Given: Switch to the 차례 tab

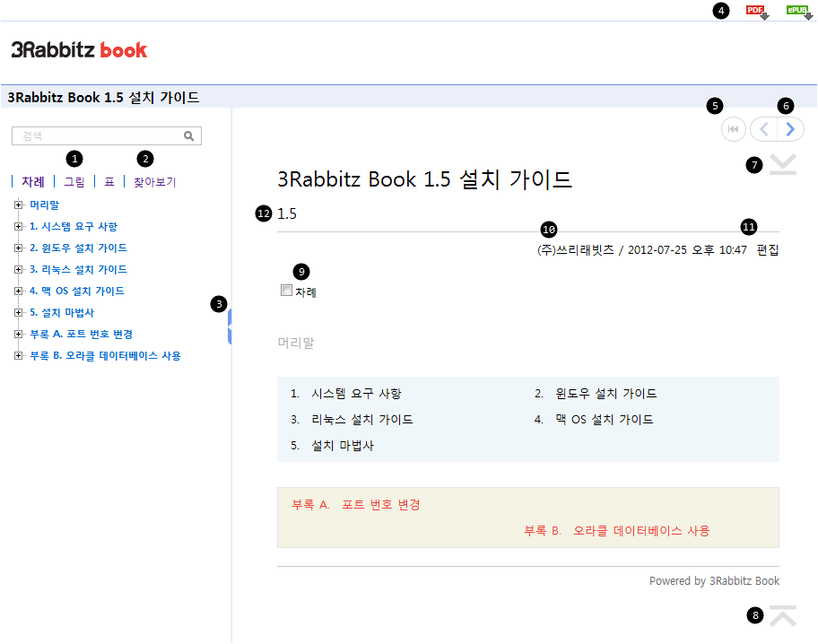Looking at the screenshot, I should point(33,181).
